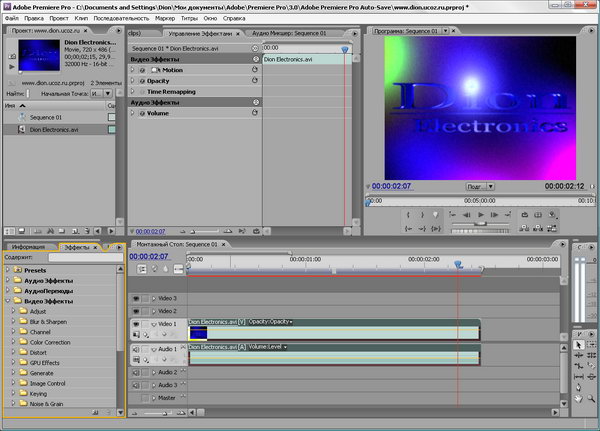Image resolution: width=600 pixels, height=431 pixels.
Task: Toggle the Snap icon in timeline
Action: click(142, 269)
